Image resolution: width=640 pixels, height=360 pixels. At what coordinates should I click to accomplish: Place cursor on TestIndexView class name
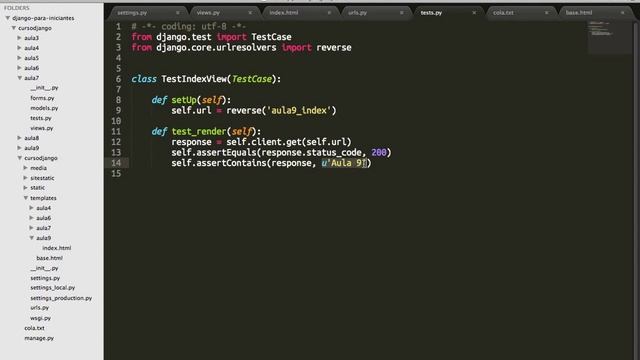click(x=194, y=79)
